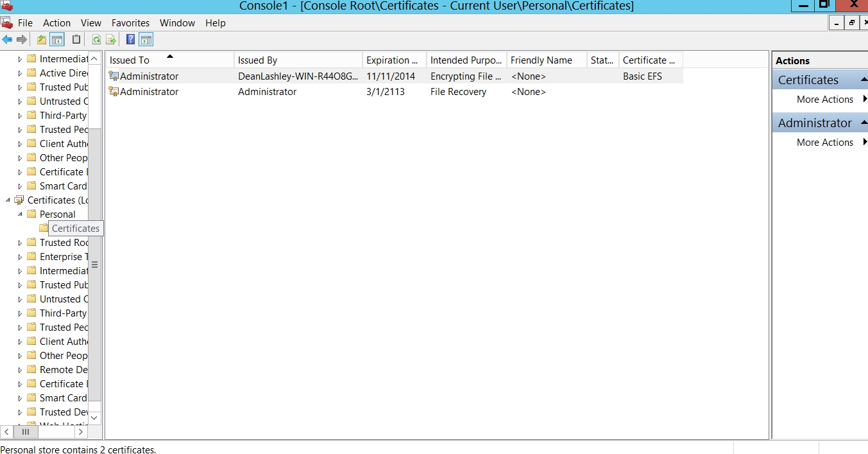Select the Basic EFS Administrator certificate icon
The width and height of the screenshot is (868, 454).
tap(114, 76)
